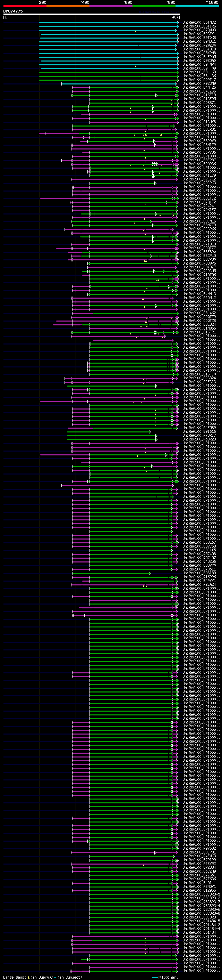This screenshot has width=222, height=980.
Task: Click the cyan ~100% identity legend segment
Action: 197,6
